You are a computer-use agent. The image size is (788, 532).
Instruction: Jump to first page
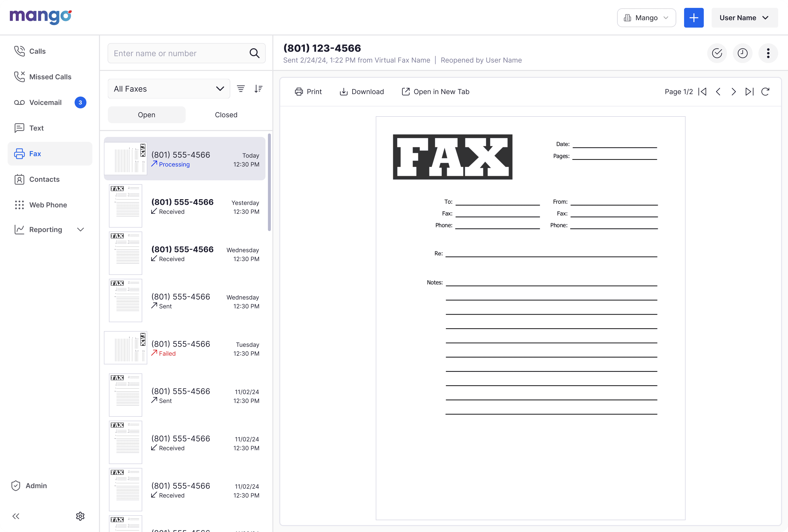703,92
